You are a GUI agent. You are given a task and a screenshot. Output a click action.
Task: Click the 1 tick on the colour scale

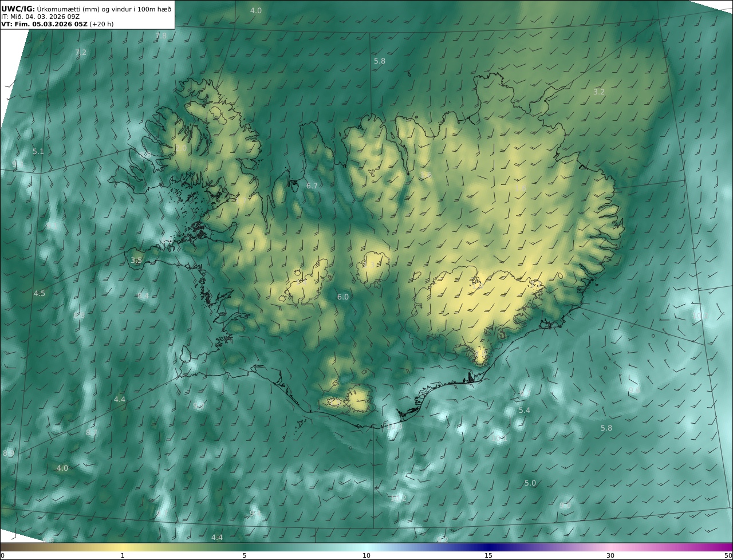(123, 555)
